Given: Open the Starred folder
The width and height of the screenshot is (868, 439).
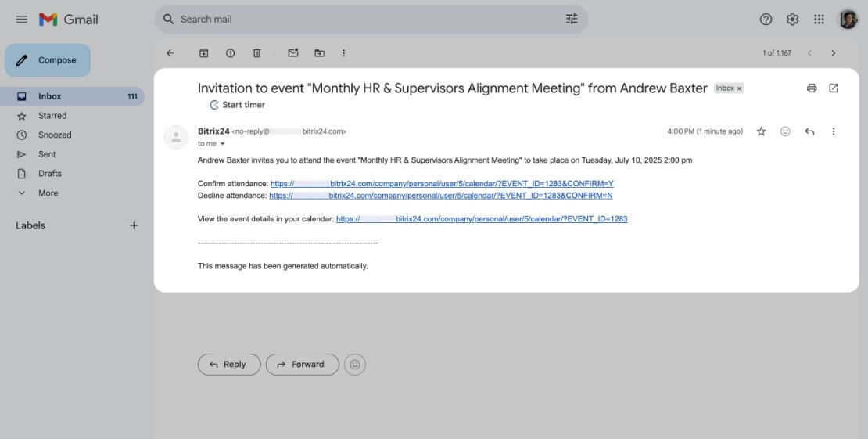Looking at the screenshot, I should pyautogui.click(x=52, y=115).
